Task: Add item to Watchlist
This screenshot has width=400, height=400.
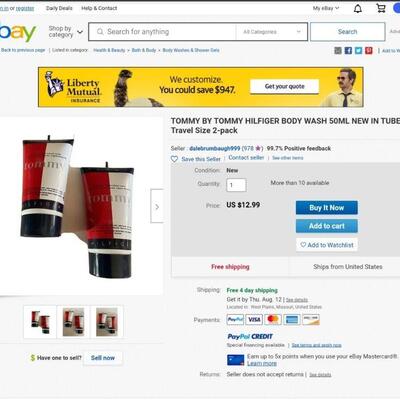Action: 327,245
